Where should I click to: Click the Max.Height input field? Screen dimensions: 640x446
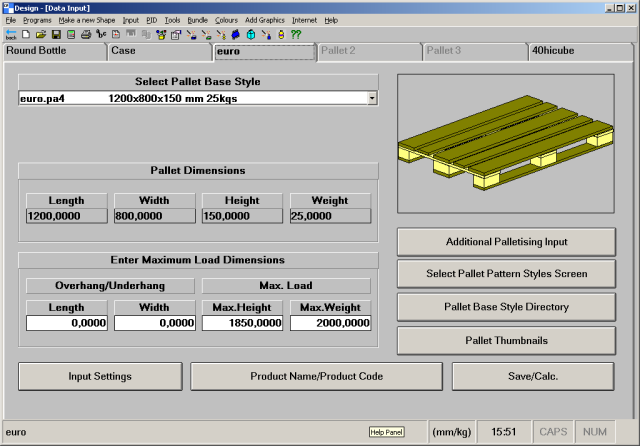tap(242, 323)
